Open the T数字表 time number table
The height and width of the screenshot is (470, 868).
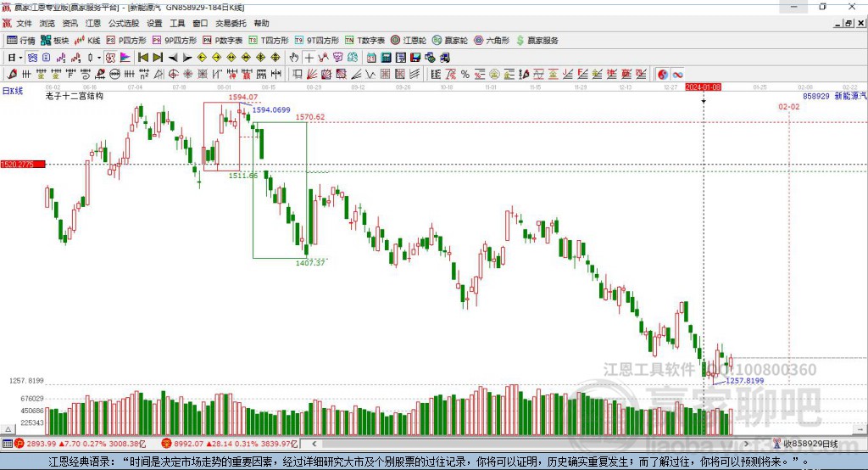coord(364,41)
